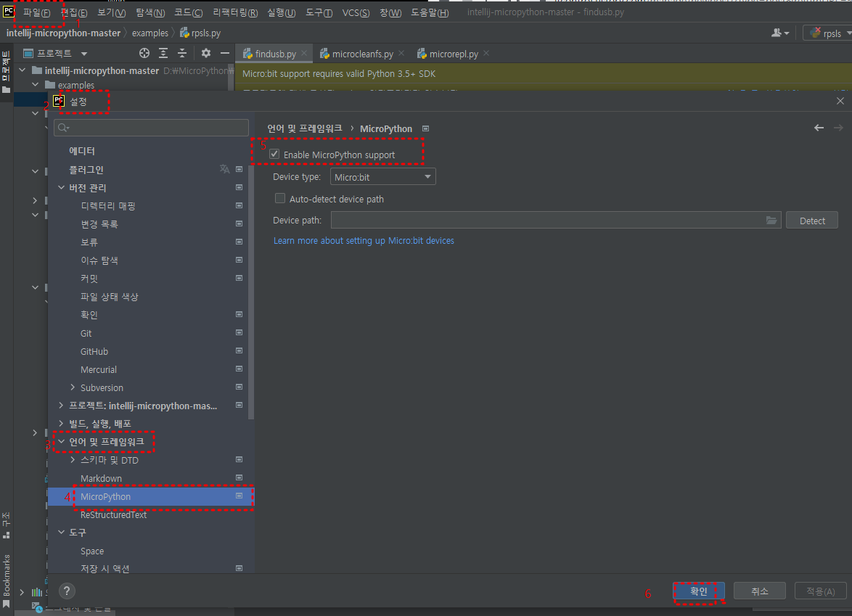This screenshot has height=616, width=852.
Task: Select the MicroPython settings item
Action: coord(150,496)
